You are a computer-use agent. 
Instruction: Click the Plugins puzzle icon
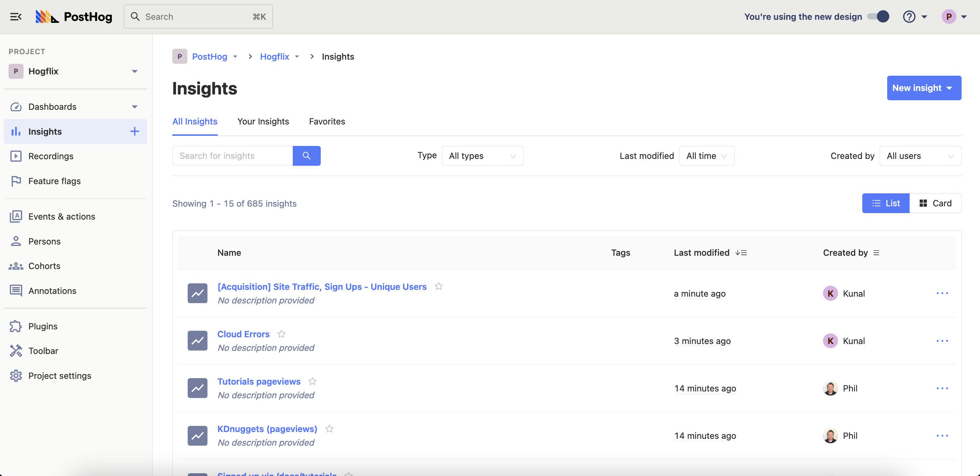(x=16, y=326)
